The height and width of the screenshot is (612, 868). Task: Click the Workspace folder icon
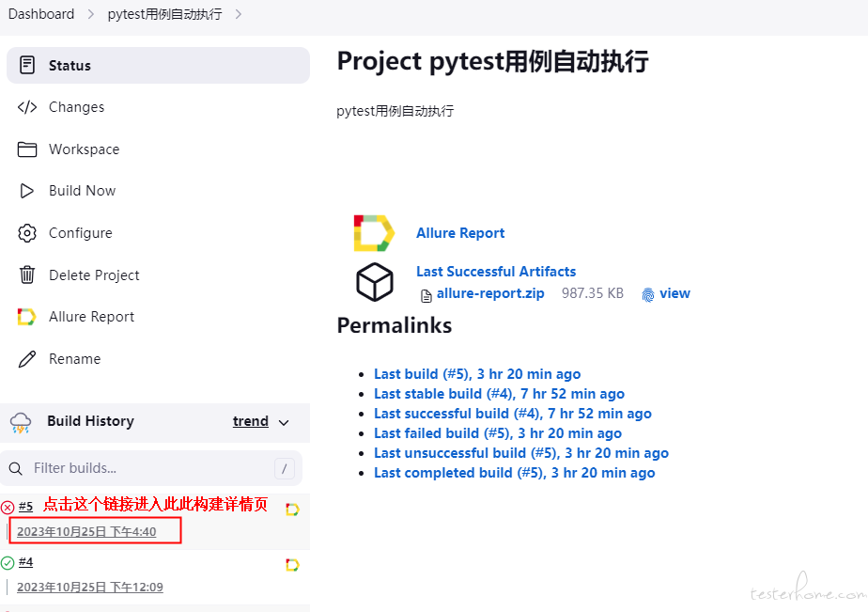pos(27,149)
